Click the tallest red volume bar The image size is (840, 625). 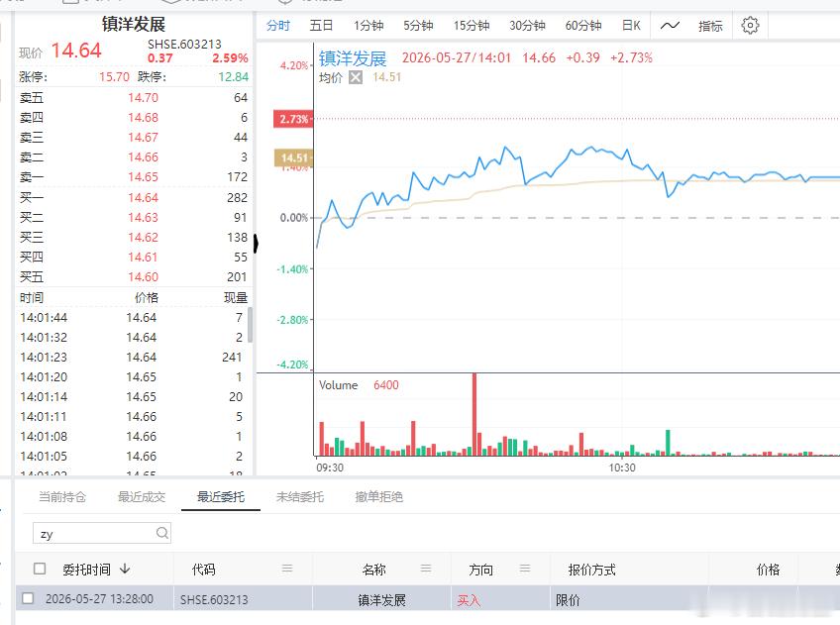coord(474,414)
